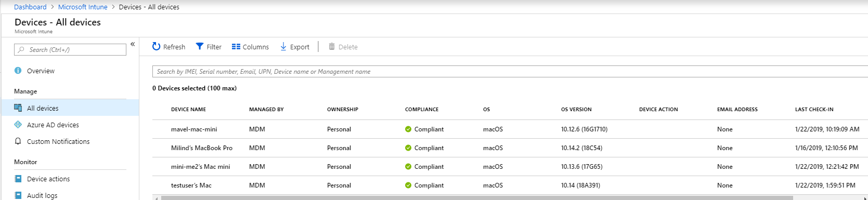Open device mavel-mac-mini
Viewport: 868px width, 200px height.
coord(194,129)
